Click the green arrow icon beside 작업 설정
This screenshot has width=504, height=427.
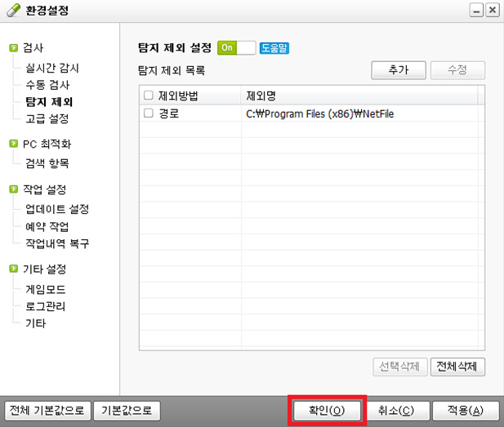(14, 189)
